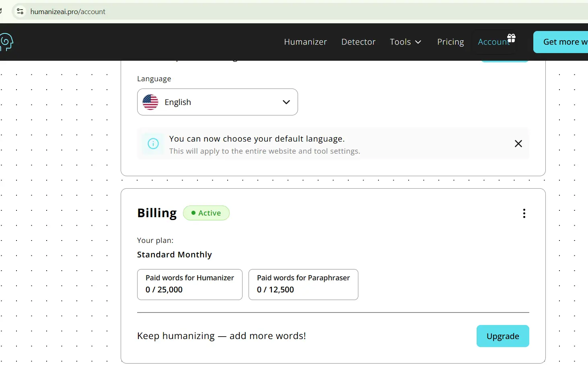Click the Billing heading
The image size is (588, 366).
coord(157,213)
